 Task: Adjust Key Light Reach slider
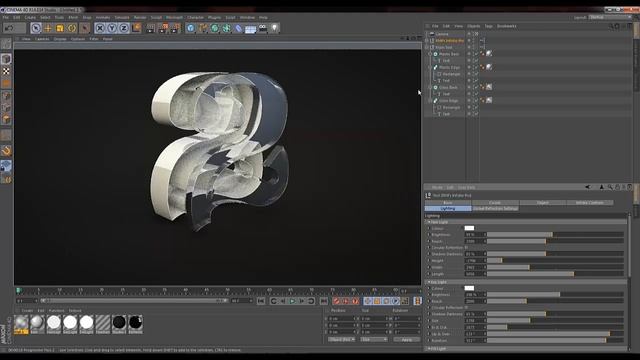pos(555,301)
